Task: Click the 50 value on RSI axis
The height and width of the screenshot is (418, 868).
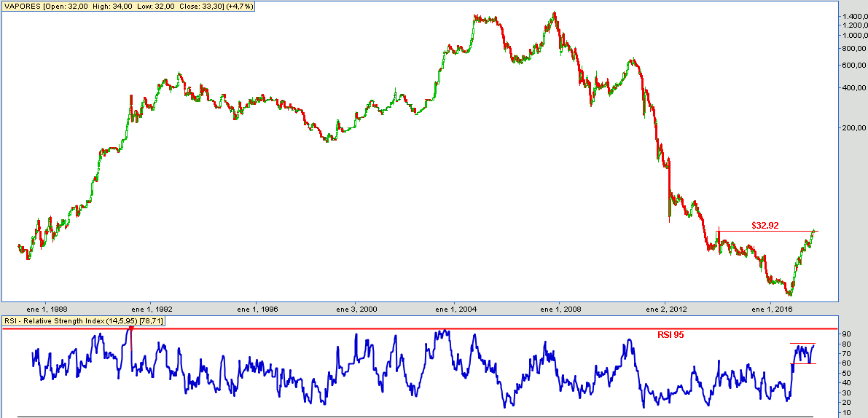Action: coord(846,373)
